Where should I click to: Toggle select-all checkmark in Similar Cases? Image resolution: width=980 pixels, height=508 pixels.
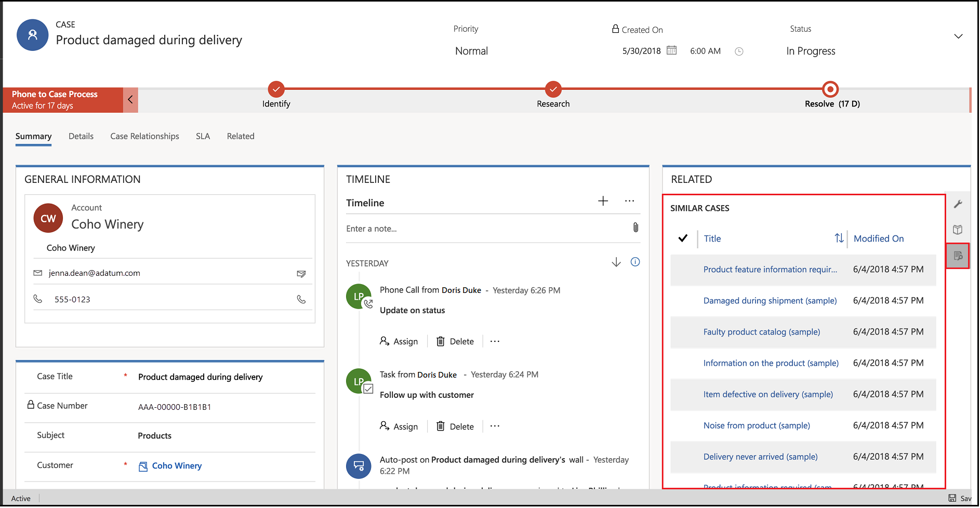(683, 238)
